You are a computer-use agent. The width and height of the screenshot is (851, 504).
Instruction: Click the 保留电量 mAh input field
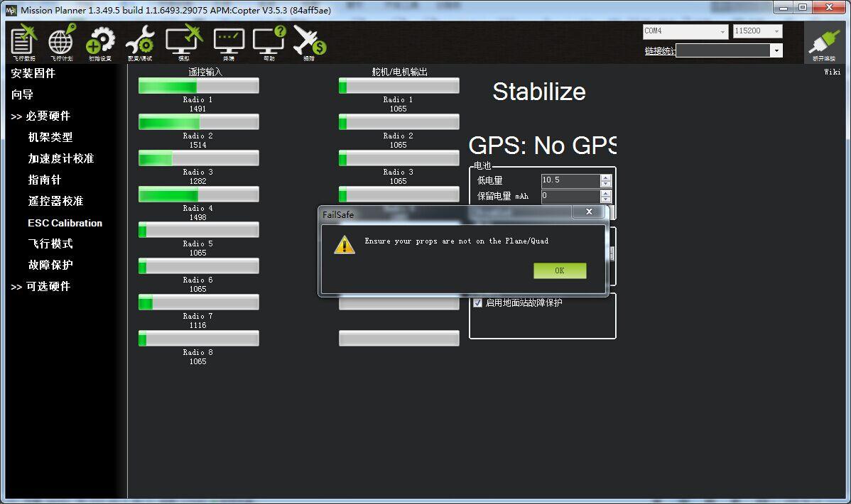click(x=570, y=196)
